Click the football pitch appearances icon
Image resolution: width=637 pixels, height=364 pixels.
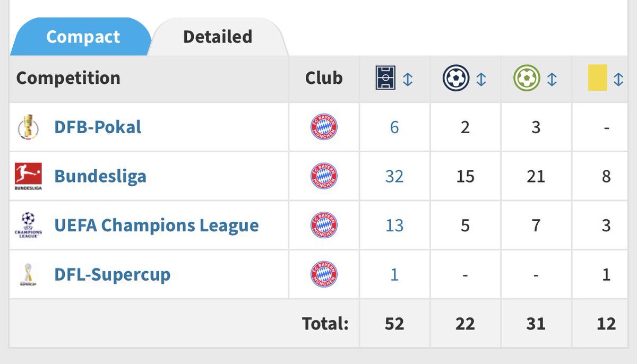(385, 79)
